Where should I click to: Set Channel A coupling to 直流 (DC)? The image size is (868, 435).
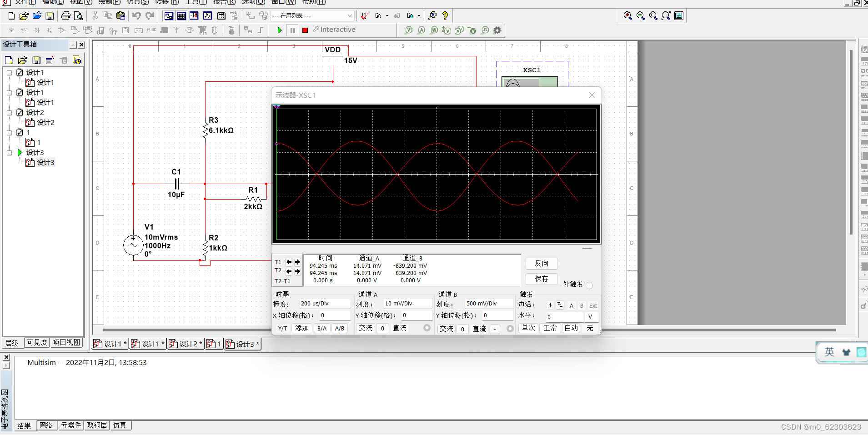pyautogui.click(x=400, y=328)
